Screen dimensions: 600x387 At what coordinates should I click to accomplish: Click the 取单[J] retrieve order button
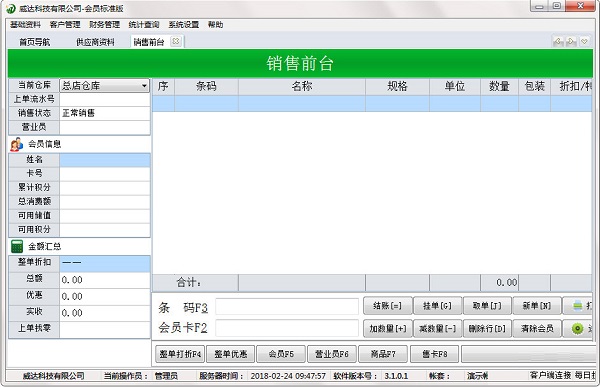click(487, 305)
